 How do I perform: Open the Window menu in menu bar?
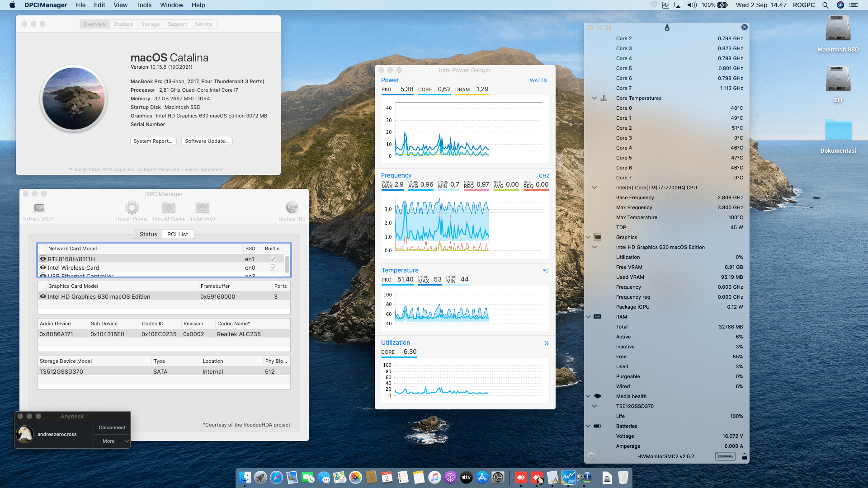point(171,5)
